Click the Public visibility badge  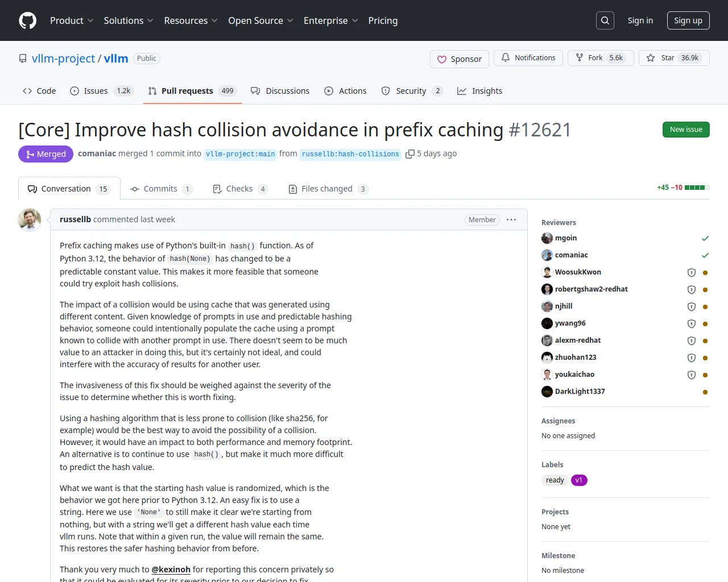[147, 59]
